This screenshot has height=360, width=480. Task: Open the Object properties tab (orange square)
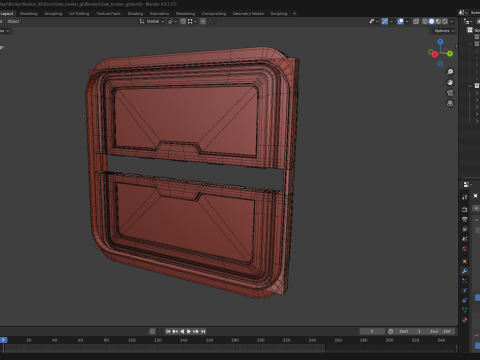[x=465, y=261]
